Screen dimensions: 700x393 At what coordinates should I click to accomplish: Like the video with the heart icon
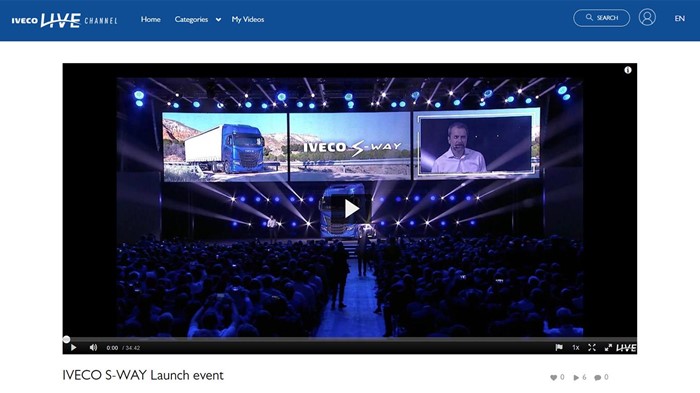click(554, 377)
